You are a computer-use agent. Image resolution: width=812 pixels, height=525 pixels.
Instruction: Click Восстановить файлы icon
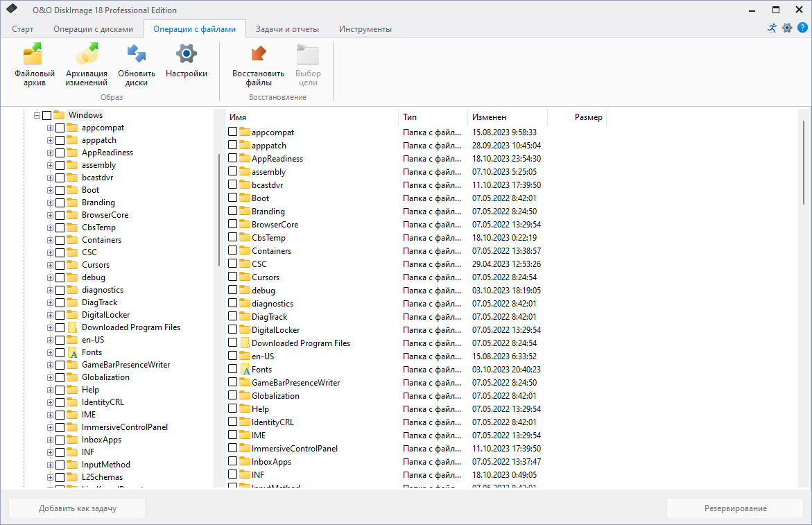258,54
